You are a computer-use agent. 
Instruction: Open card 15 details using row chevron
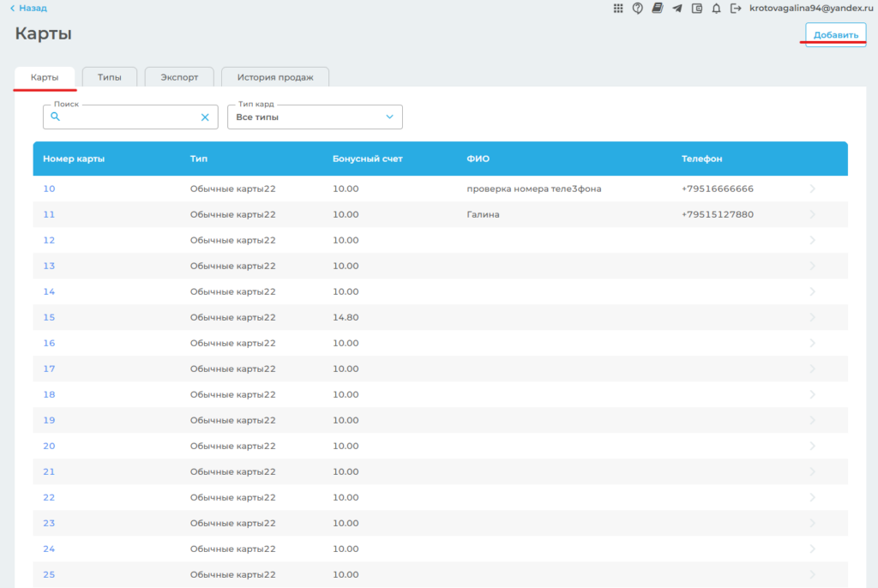812,317
